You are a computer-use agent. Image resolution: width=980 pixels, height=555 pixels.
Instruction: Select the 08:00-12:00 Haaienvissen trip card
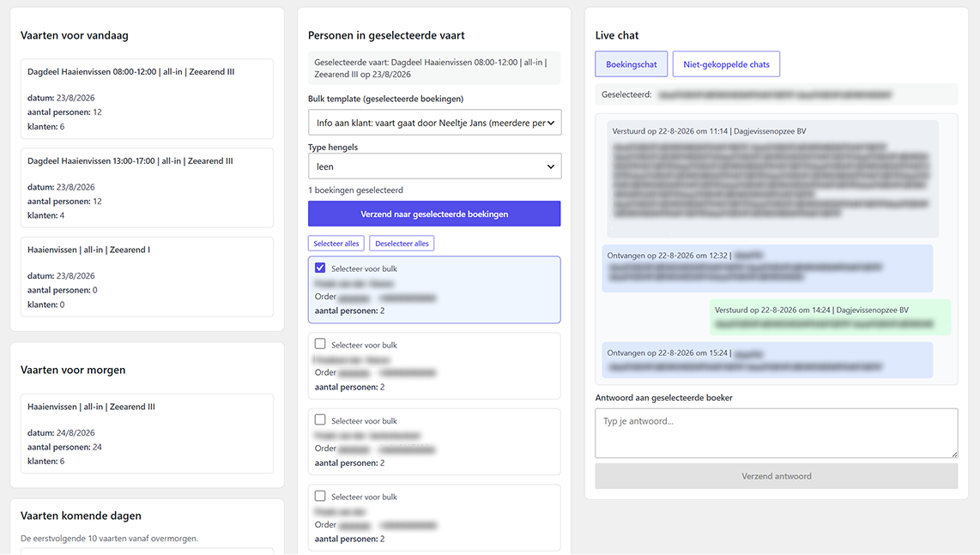[147, 99]
